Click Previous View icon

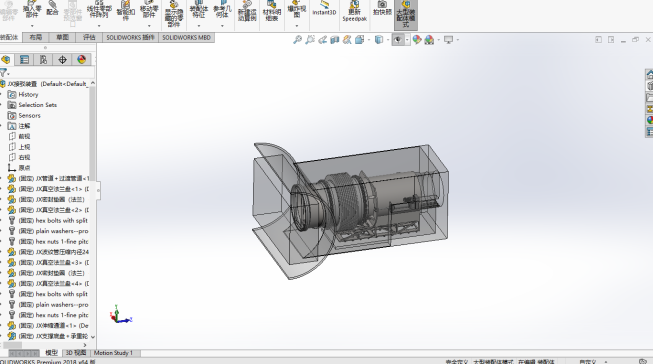coord(322,40)
